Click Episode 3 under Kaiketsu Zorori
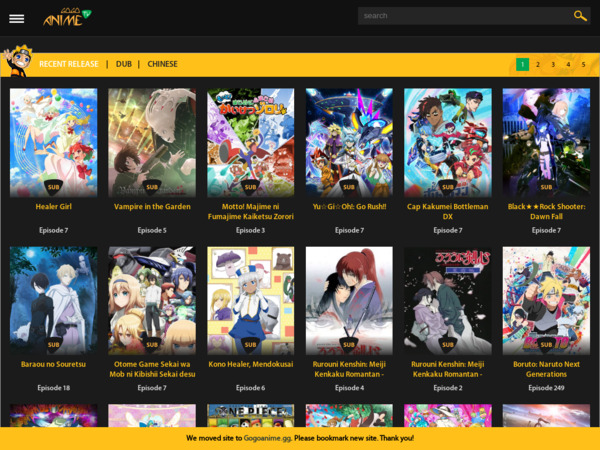600x450 pixels. [x=251, y=230]
